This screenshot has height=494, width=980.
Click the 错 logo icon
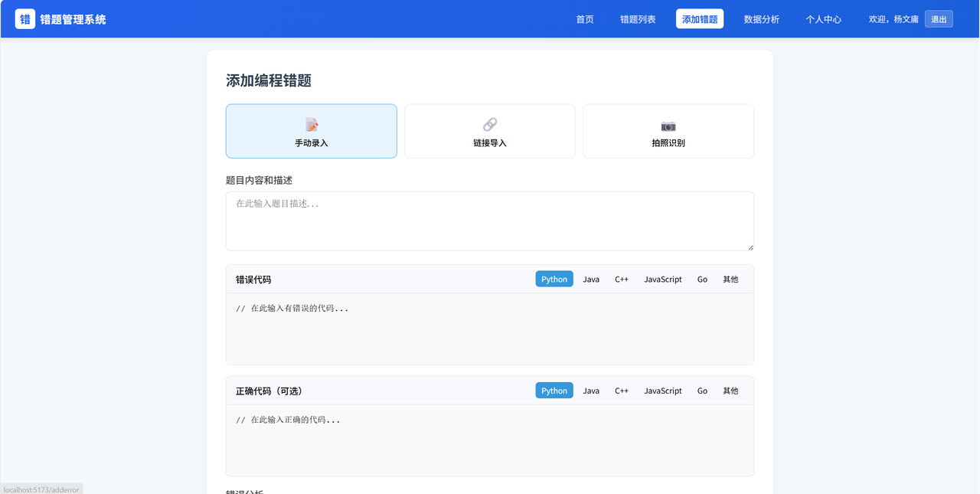[x=25, y=19]
